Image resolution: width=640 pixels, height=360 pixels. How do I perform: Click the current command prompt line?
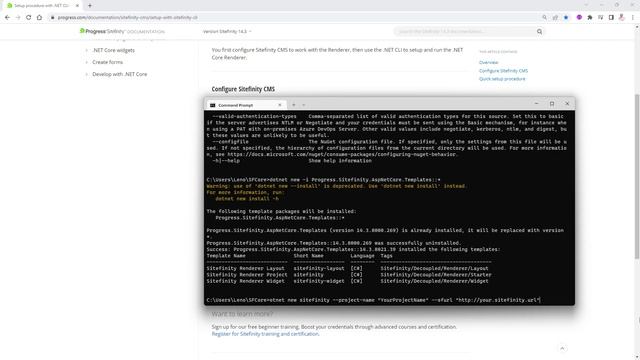tap(373, 300)
